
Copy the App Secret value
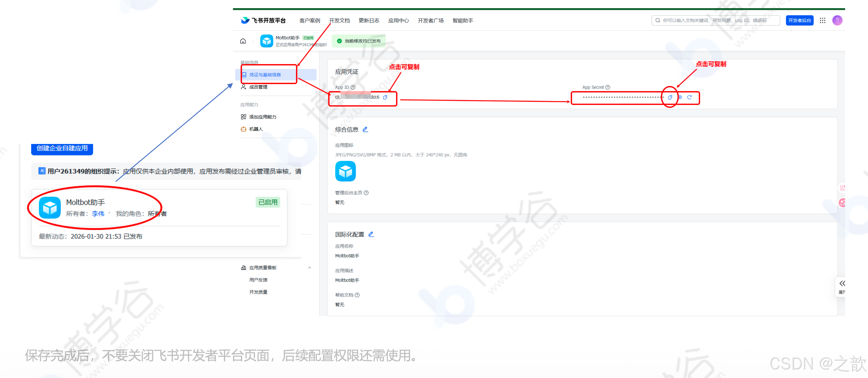tap(670, 97)
